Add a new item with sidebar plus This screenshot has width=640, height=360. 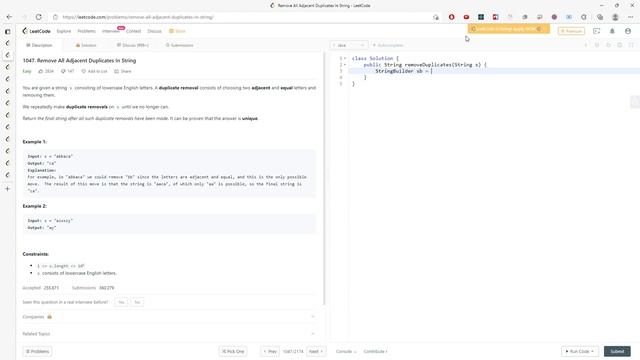(x=7, y=189)
